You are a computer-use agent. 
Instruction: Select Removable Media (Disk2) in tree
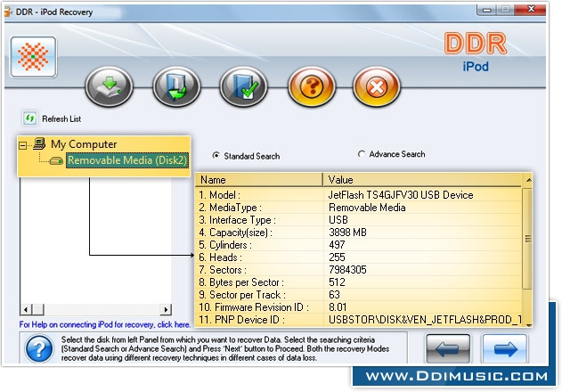127,160
